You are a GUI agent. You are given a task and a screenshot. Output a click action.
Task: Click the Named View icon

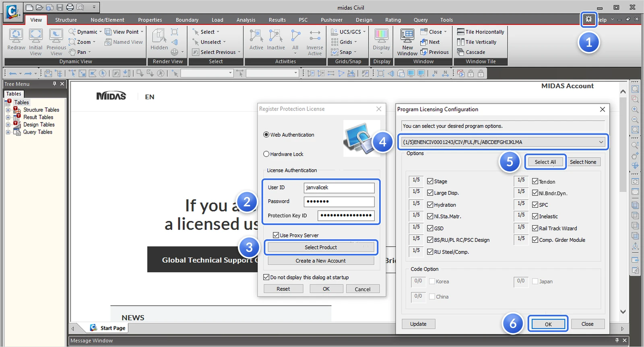pos(108,42)
